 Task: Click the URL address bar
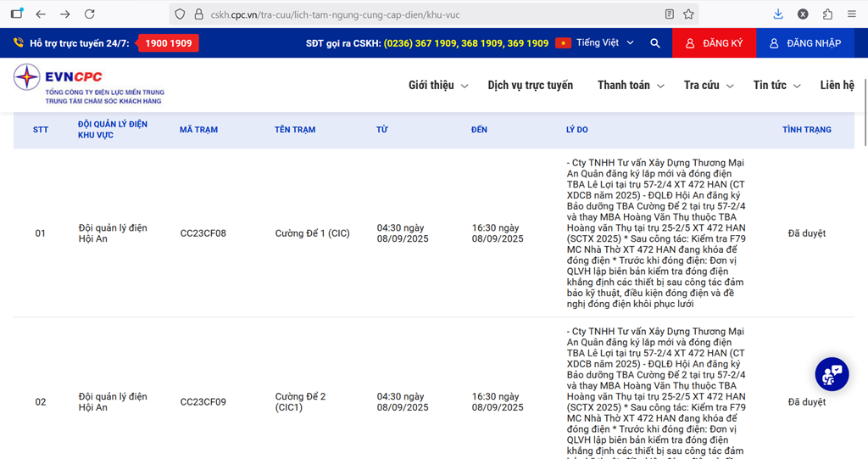pos(424,14)
